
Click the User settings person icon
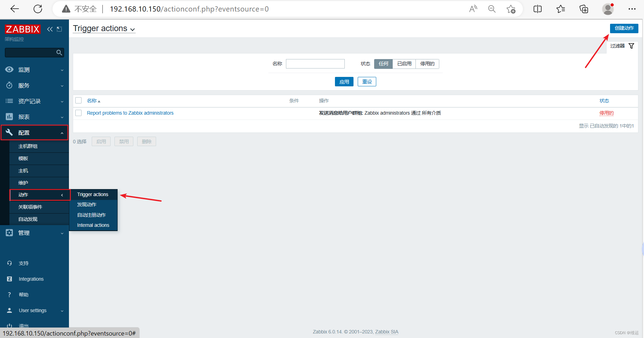coord(9,310)
